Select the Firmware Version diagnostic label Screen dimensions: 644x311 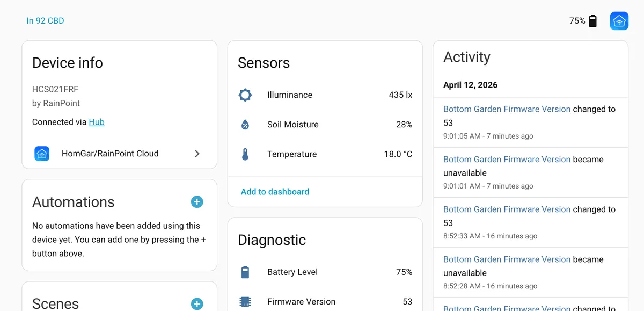(302, 302)
